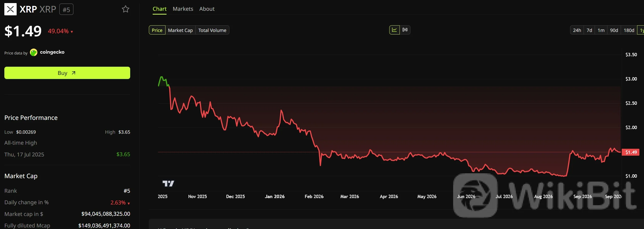
Task: Select the Price data toggle
Action: 157,30
